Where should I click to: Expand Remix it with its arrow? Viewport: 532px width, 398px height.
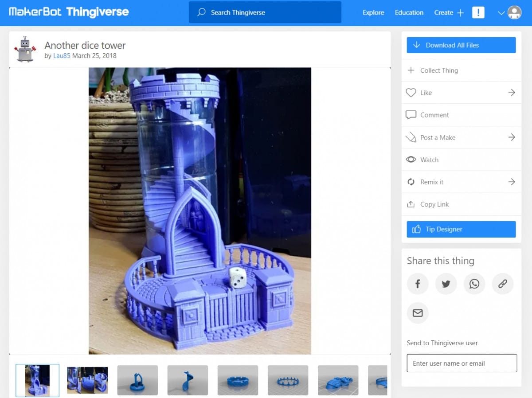[x=512, y=182]
